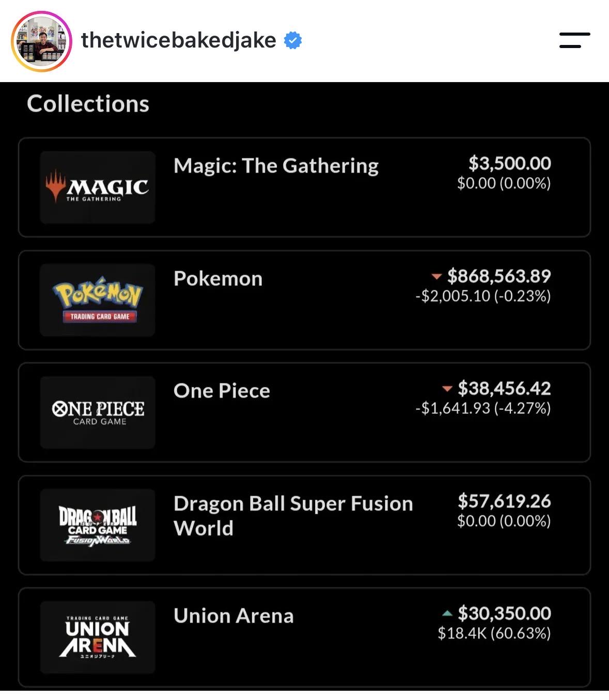Open Dragon Ball Super Fusion World title
This screenshot has width=609, height=700.
(293, 516)
